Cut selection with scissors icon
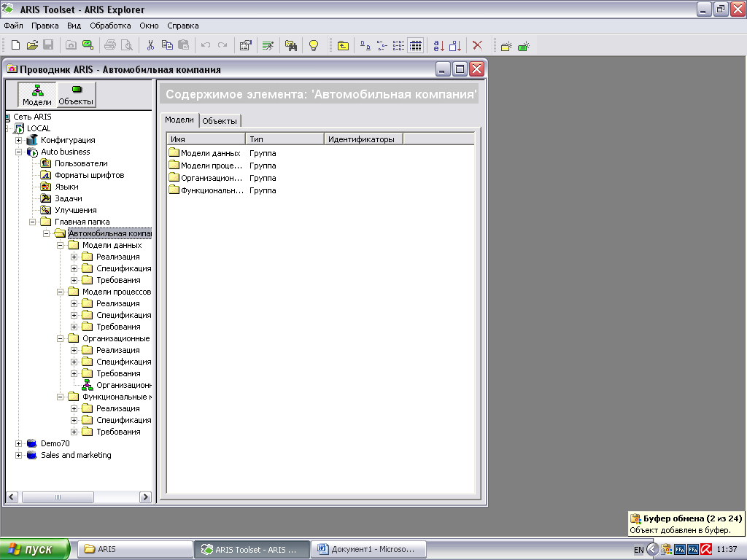 tap(150, 45)
